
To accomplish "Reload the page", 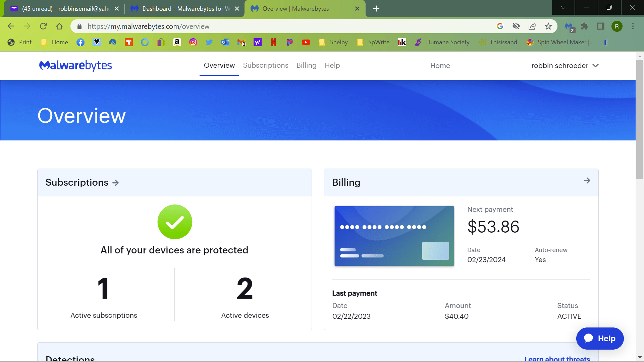I will (43, 26).
